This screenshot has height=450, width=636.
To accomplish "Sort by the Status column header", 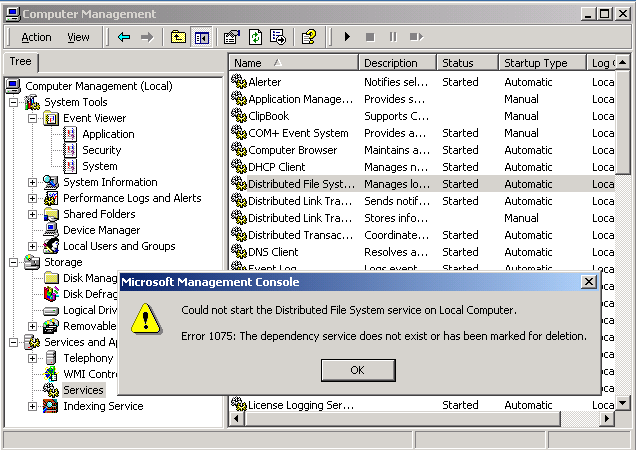I will click(x=468, y=63).
